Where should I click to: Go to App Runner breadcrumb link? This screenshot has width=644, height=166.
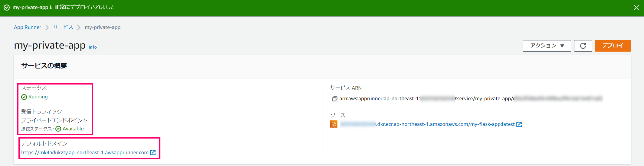pyautogui.click(x=28, y=27)
